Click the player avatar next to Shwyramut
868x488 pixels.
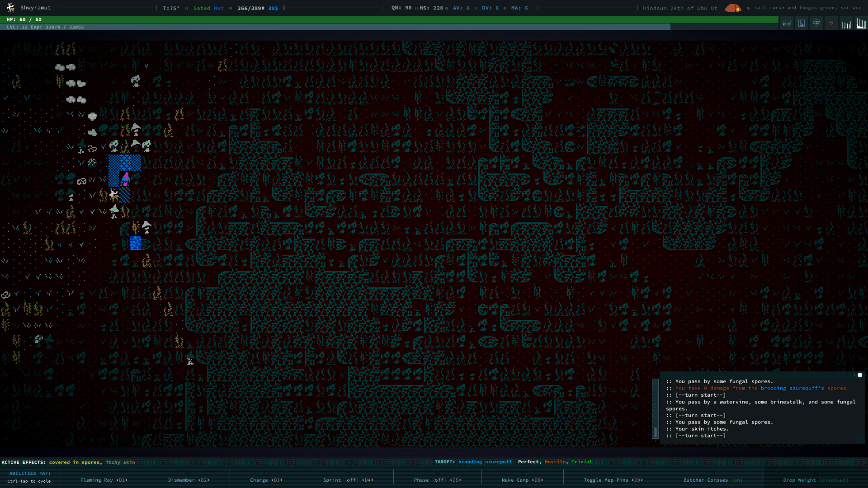[11, 8]
